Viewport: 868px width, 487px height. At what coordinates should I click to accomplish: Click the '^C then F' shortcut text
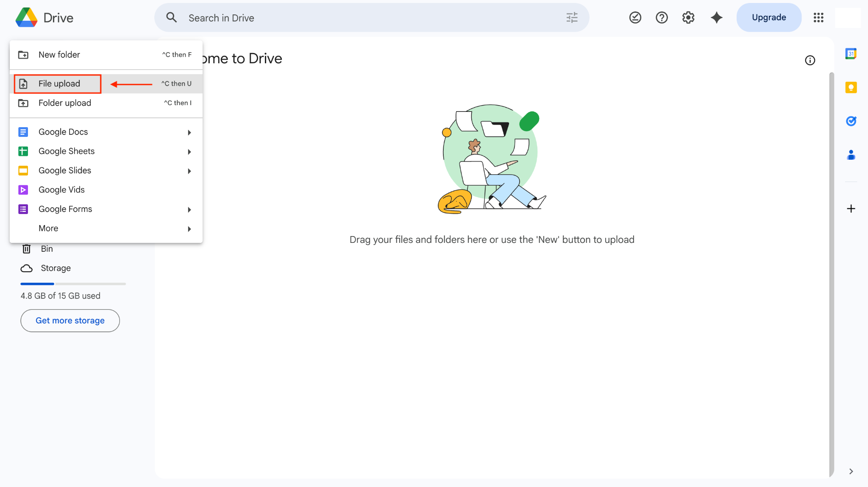[x=177, y=55]
